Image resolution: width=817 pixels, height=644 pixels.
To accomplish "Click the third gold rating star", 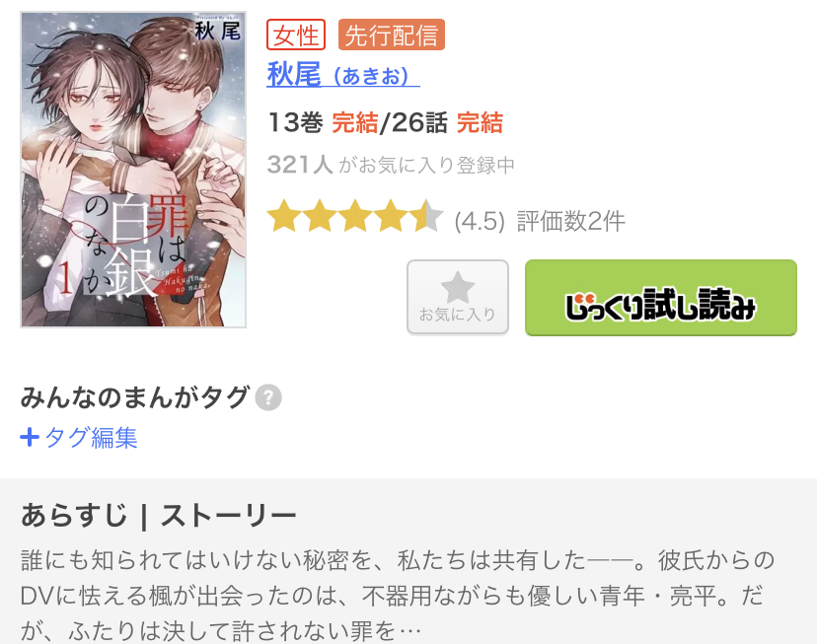I will tap(355, 216).
